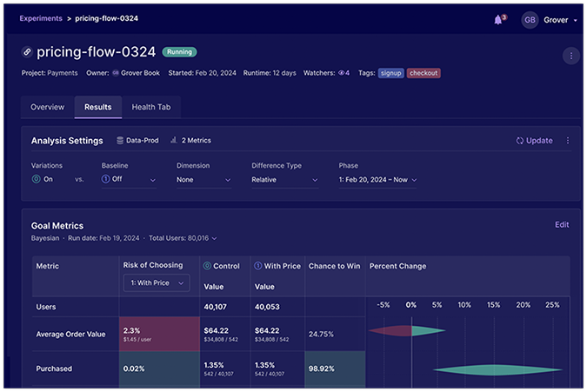Click the Running status badge
Screen dimensions: 587x392
pyautogui.click(x=179, y=52)
